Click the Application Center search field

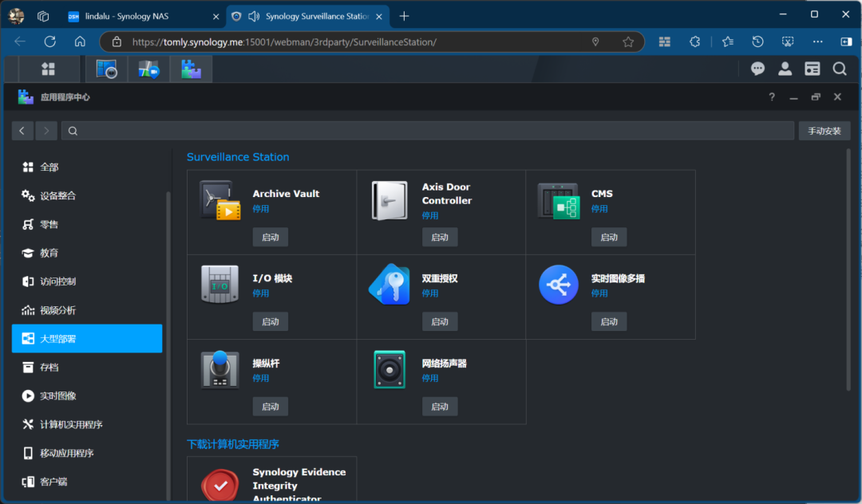tap(427, 131)
